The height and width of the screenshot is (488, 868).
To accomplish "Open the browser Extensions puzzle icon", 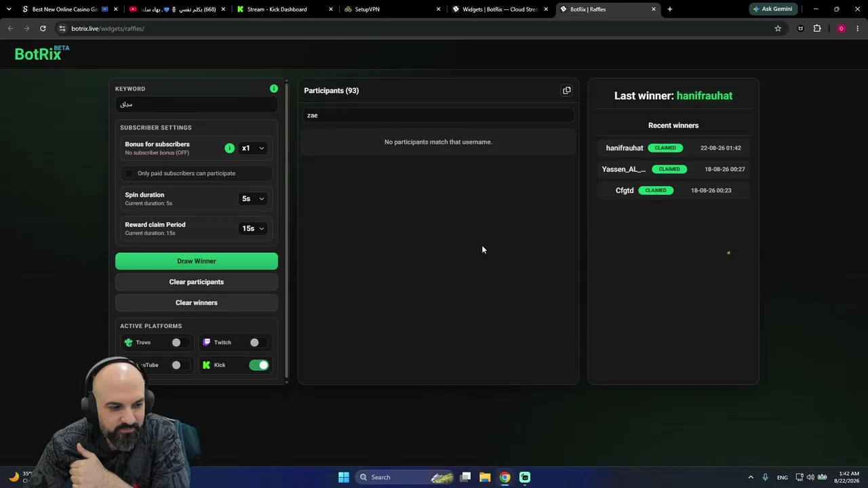I will tap(817, 28).
